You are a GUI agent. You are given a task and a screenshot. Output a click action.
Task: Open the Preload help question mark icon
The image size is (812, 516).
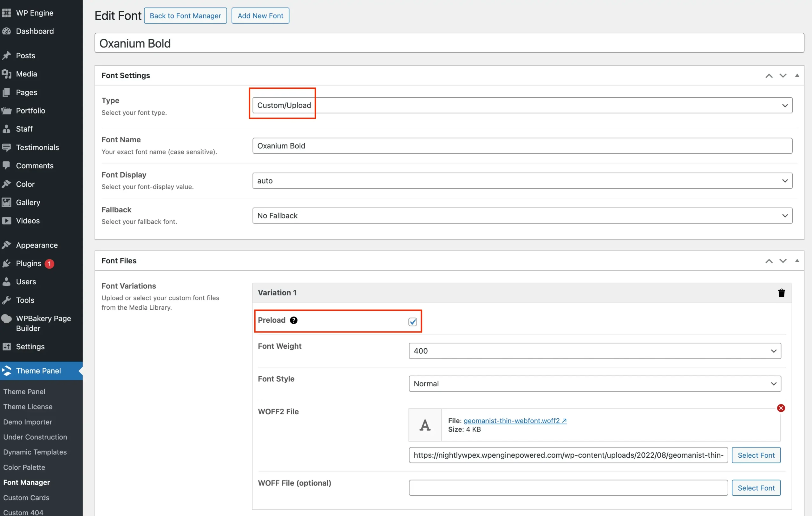pyautogui.click(x=294, y=320)
